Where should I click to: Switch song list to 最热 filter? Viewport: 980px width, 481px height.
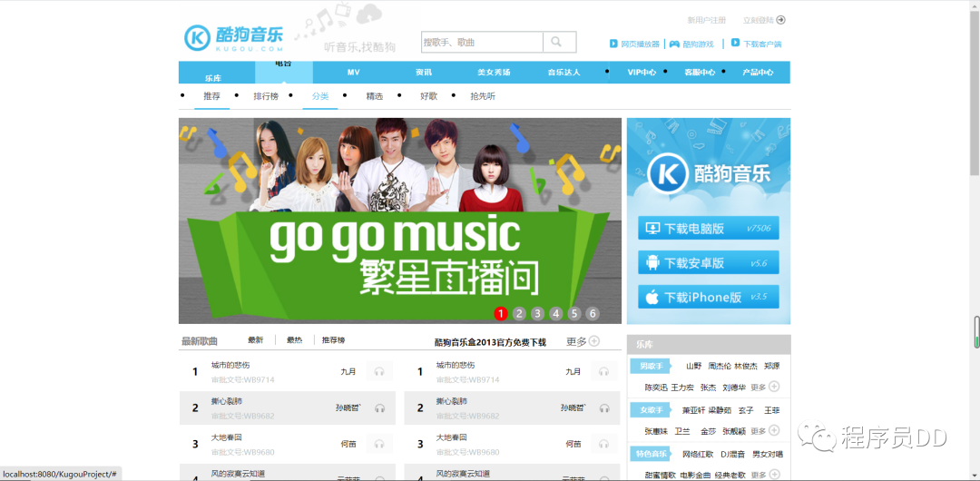point(294,339)
